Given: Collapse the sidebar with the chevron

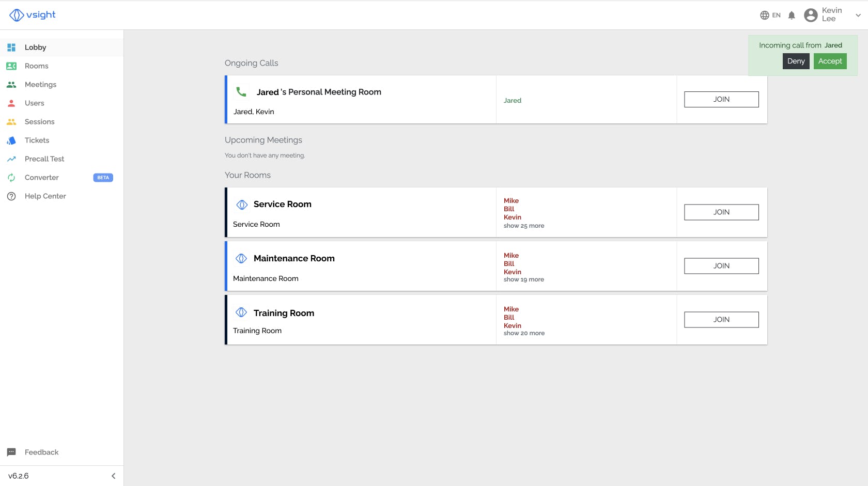Looking at the screenshot, I should tap(113, 476).
